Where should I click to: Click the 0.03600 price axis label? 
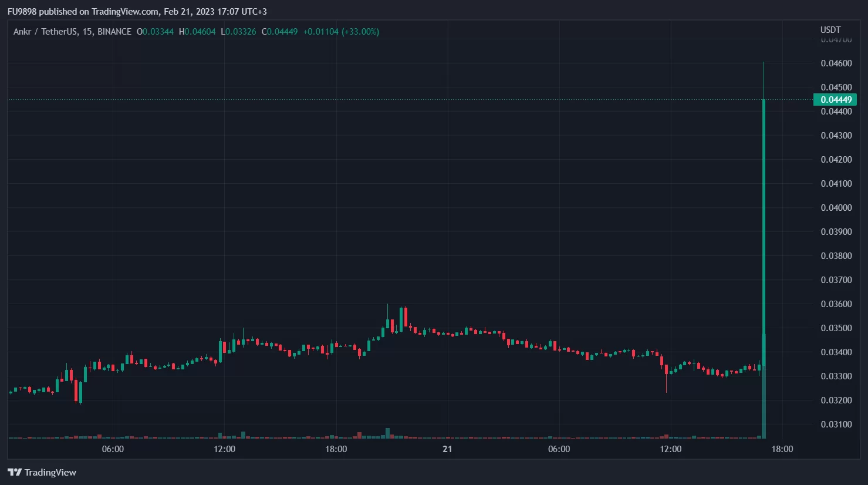(x=836, y=304)
